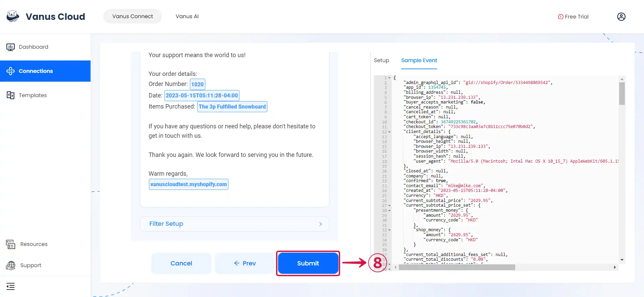Switch to the Setup tab
644x297 pixels.
pos(381,60)
